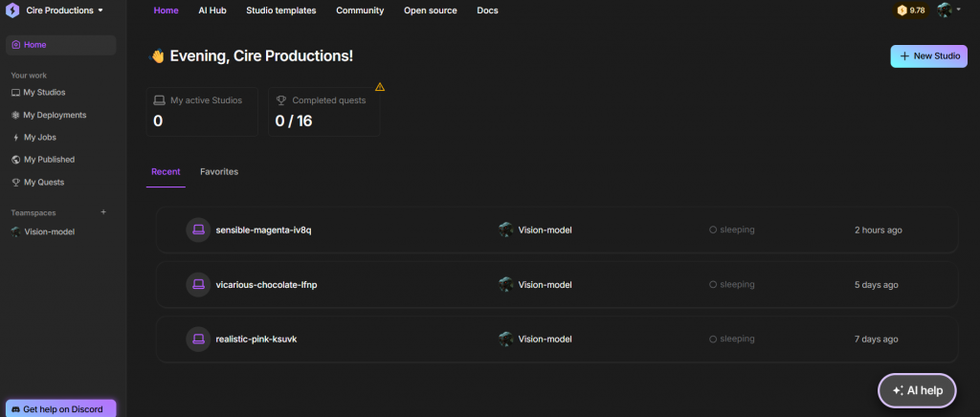Go to My Deployments in sidebar
This screenshot has width=980, height=417.
[55, 115]
